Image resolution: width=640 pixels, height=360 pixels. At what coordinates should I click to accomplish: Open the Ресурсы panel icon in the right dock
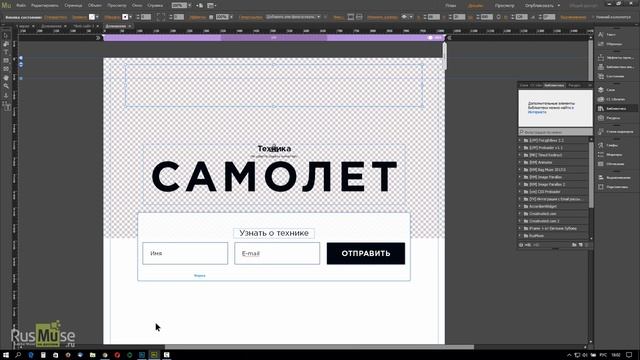tap(601, 118)
